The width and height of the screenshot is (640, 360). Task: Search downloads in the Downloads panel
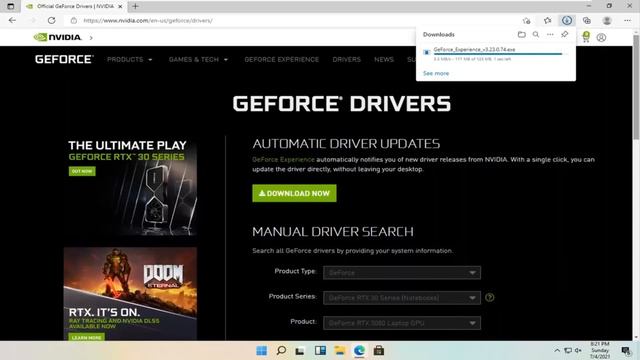coord(536,34)
